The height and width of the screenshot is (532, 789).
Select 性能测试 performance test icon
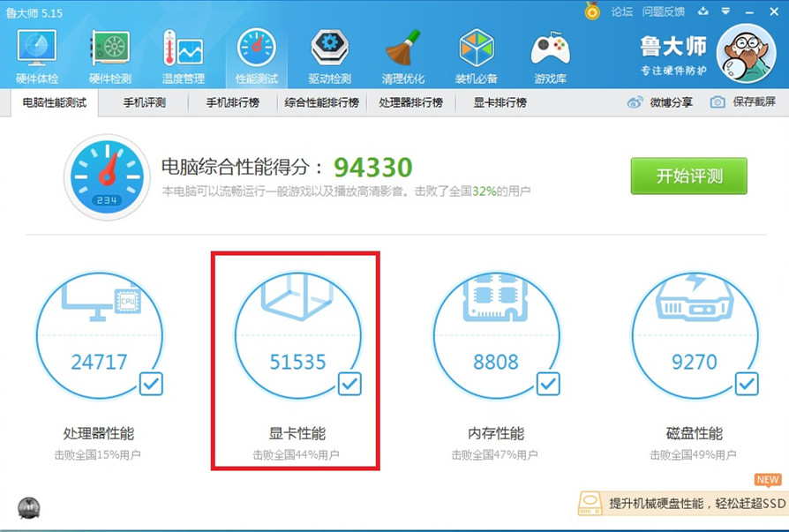click(257, 49)
